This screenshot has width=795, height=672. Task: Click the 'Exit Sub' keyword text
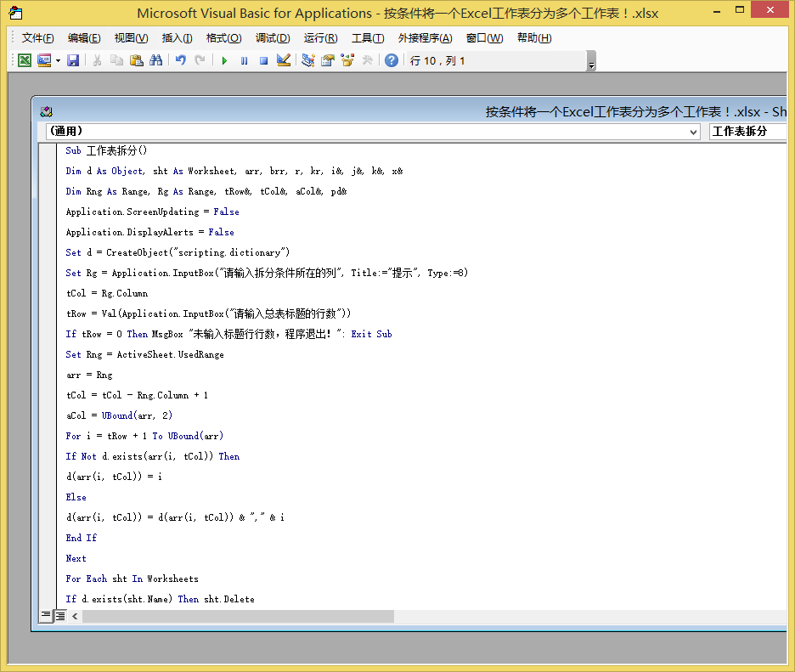point(371,334)
